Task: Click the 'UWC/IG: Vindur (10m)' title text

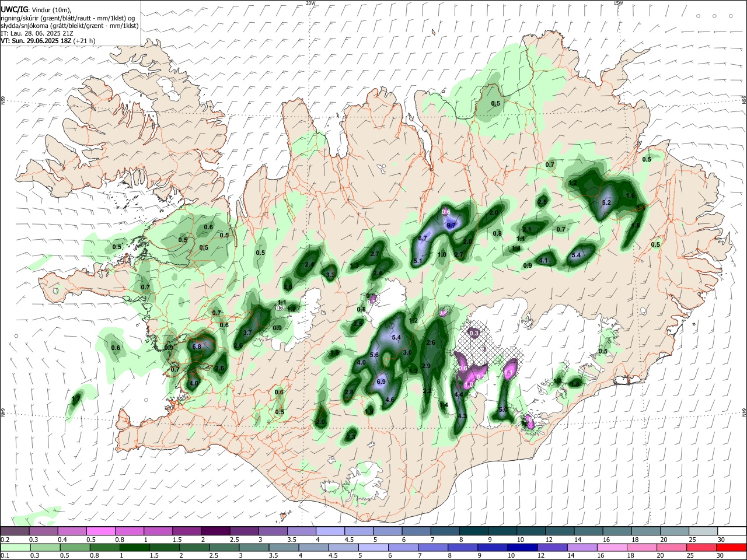Action: 36,9
